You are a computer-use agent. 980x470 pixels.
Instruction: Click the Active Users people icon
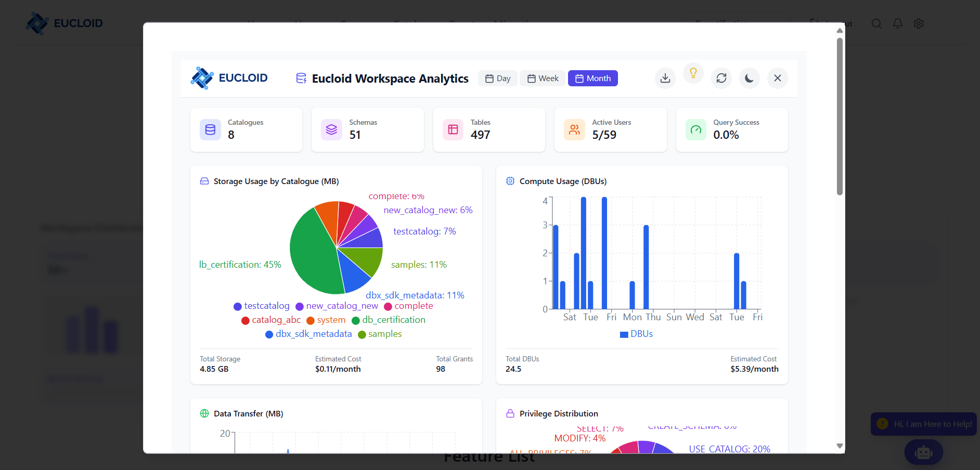[574, 129]
